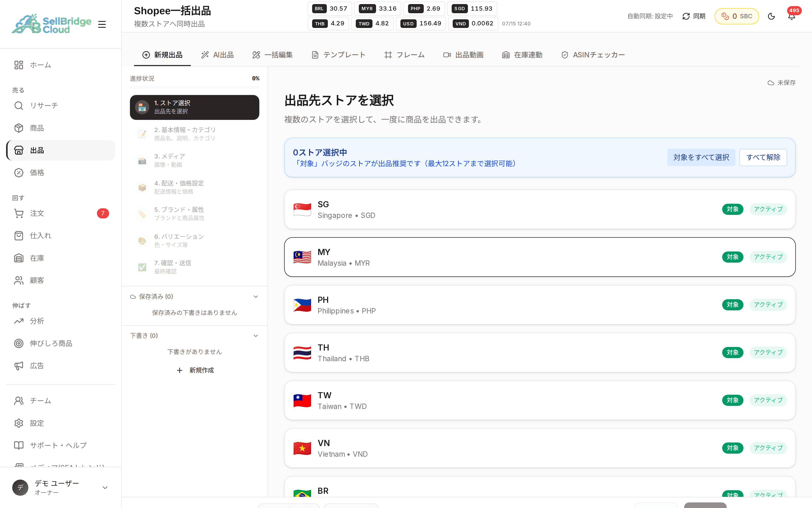The height and width of the screenshot is (508, 812).
Task: Switch to フレーム tab
Action: [404, 55]
